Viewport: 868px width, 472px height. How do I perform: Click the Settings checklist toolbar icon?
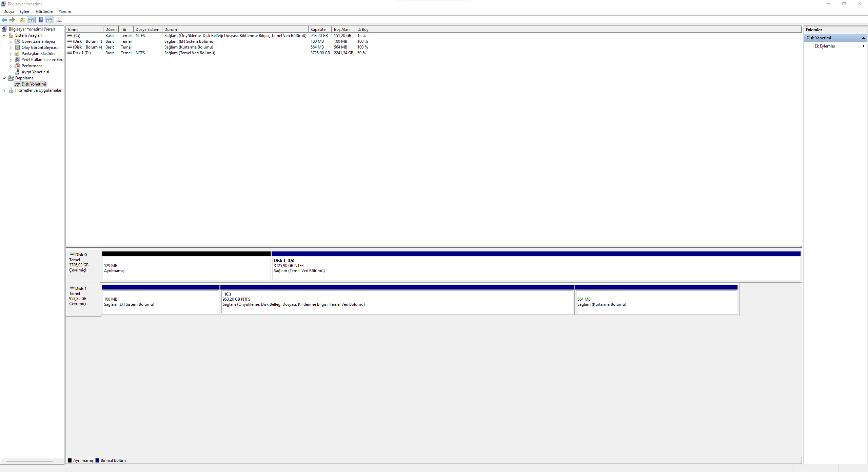[x=59, y=20]
